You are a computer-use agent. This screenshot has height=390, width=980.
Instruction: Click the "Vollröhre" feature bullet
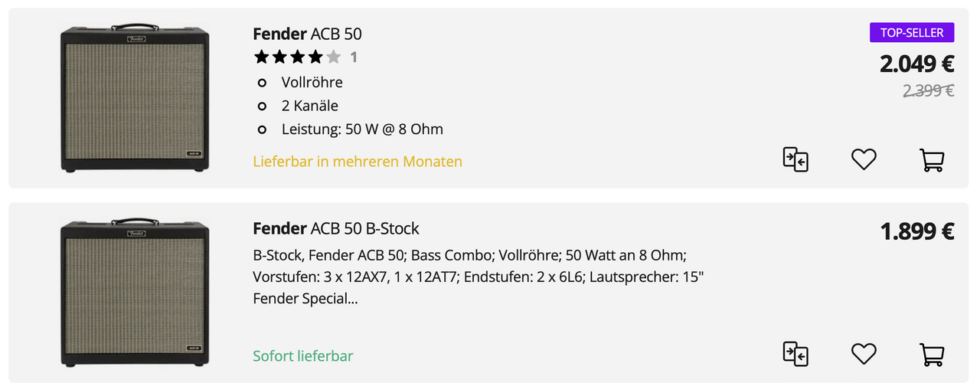tap(312, 82)
